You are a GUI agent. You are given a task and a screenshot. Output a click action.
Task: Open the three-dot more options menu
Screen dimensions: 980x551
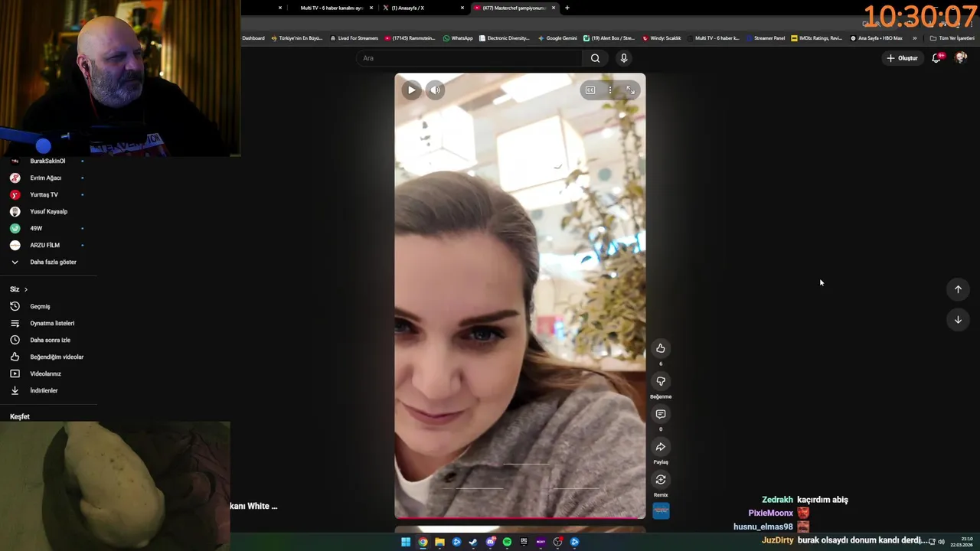click(x=610, y=90)
